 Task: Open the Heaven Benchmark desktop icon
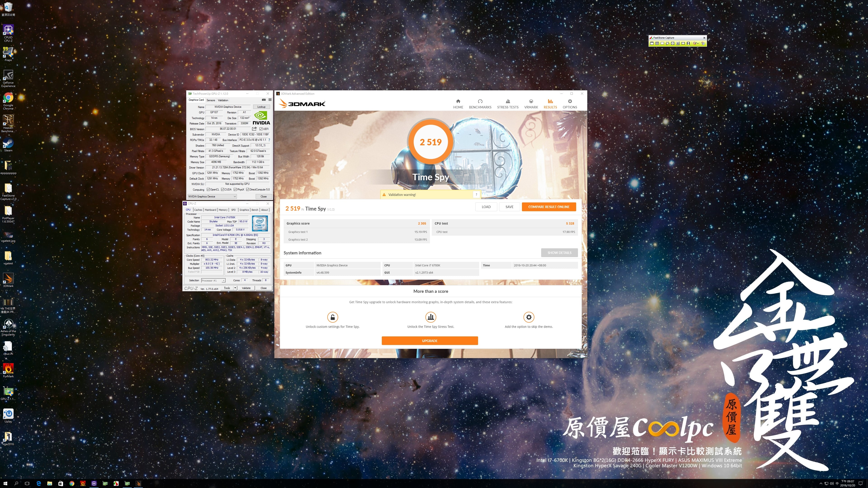tap(8, 124)
